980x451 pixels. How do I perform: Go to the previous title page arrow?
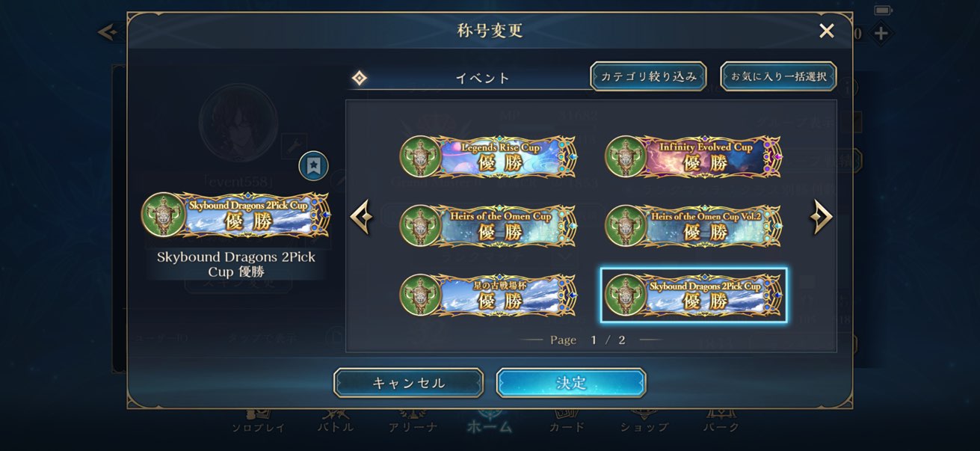pyautogui.click(x=362, y=217)
